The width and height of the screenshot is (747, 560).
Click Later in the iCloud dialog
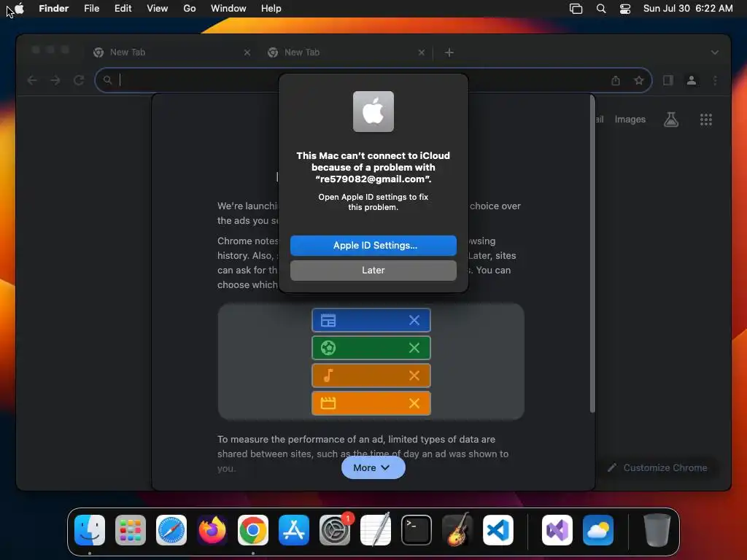pos(373,270)
